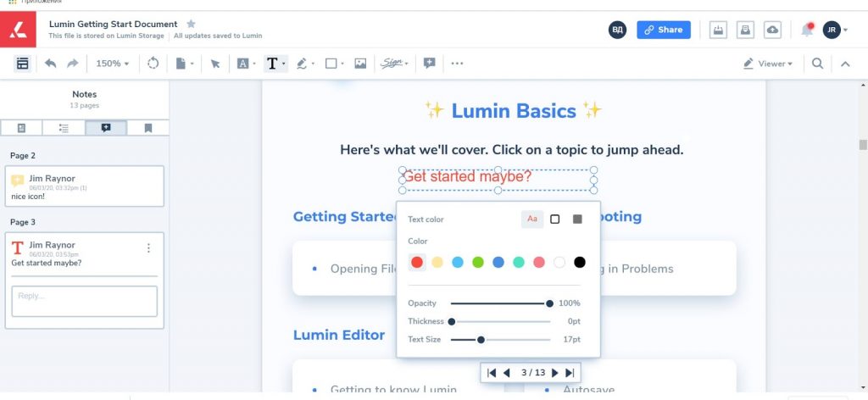The width and height of the screenshot is (868, 400).
Task: Pick the darker blue color swatch
Action: 498,262
